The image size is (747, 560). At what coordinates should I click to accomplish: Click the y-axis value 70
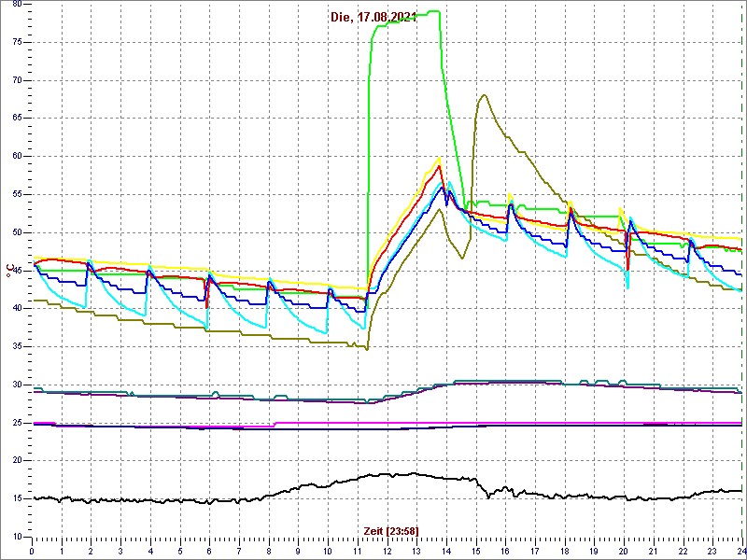pyautogui.click(x=17, y=80)
